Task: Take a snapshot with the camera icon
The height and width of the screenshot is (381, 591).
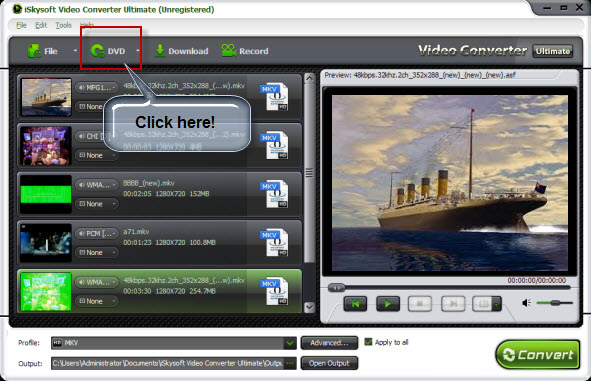Action: 483,303
